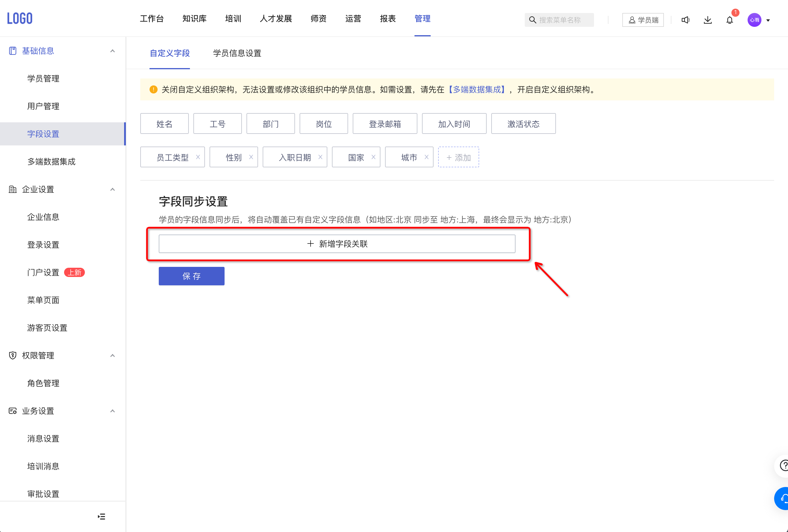
Task: Collapse the 基础信息 sidebar section
Action: tap(113, 51)
